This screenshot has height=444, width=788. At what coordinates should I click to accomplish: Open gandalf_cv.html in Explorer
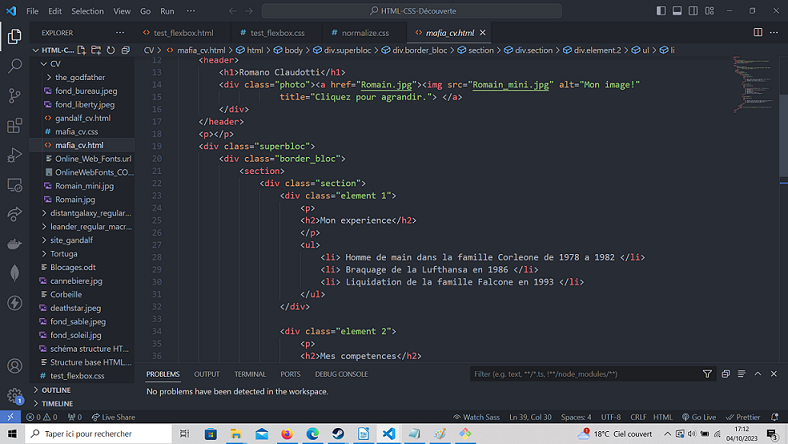tap(82, 118)
